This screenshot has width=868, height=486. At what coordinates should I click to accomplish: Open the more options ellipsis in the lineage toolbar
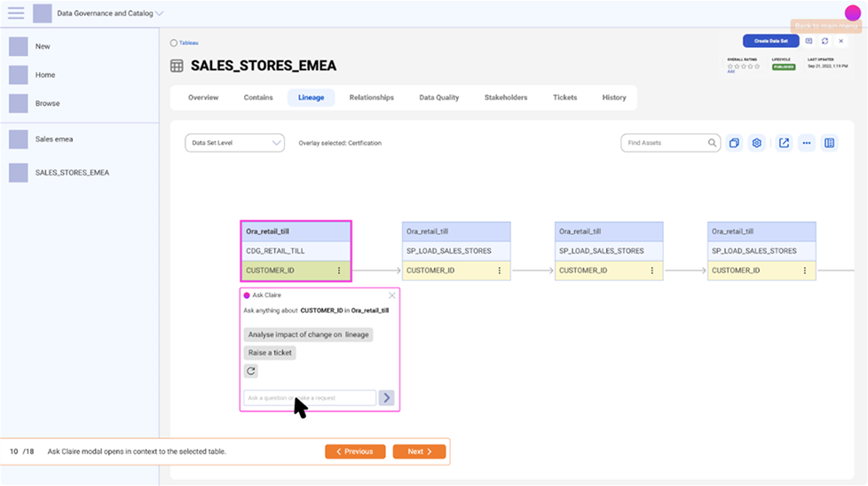point(807,143)
